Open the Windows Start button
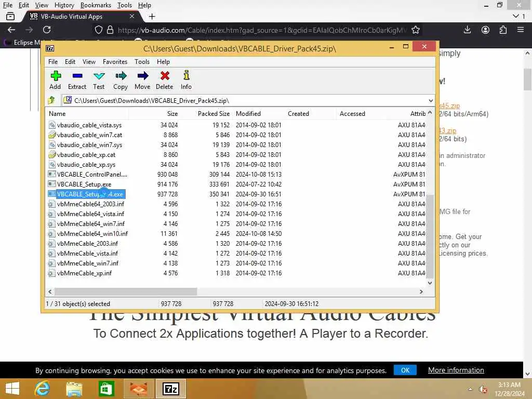The width and height of the screenshot is (532, 399). 12,389
